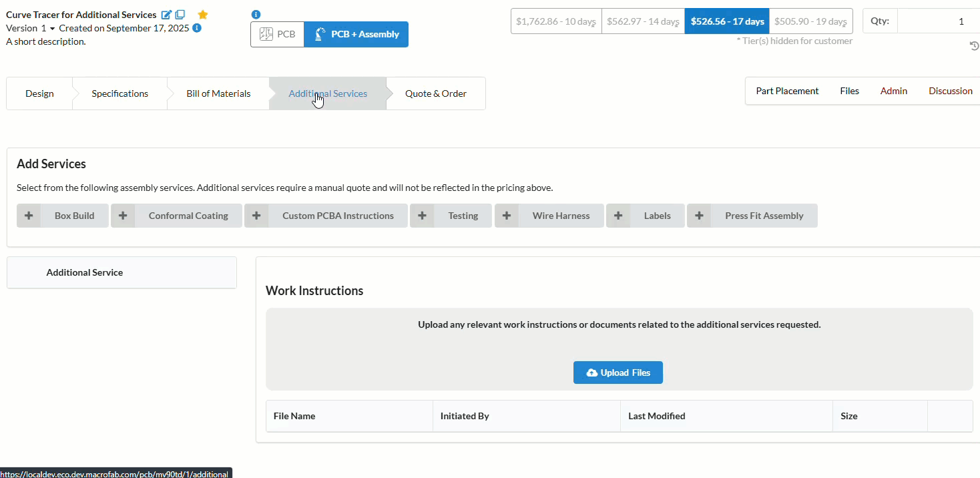Go to Quote & Order step
Viewport: 980px width, 478px height.
click(435, 93)
